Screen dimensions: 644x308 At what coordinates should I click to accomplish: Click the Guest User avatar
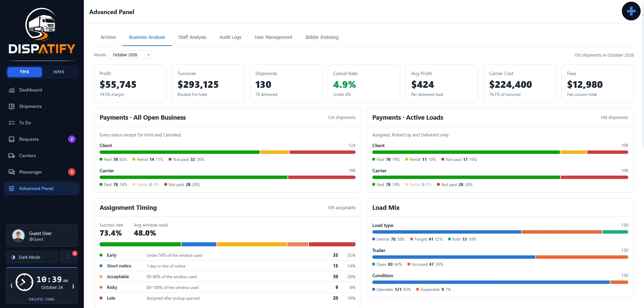pos(18,236)
